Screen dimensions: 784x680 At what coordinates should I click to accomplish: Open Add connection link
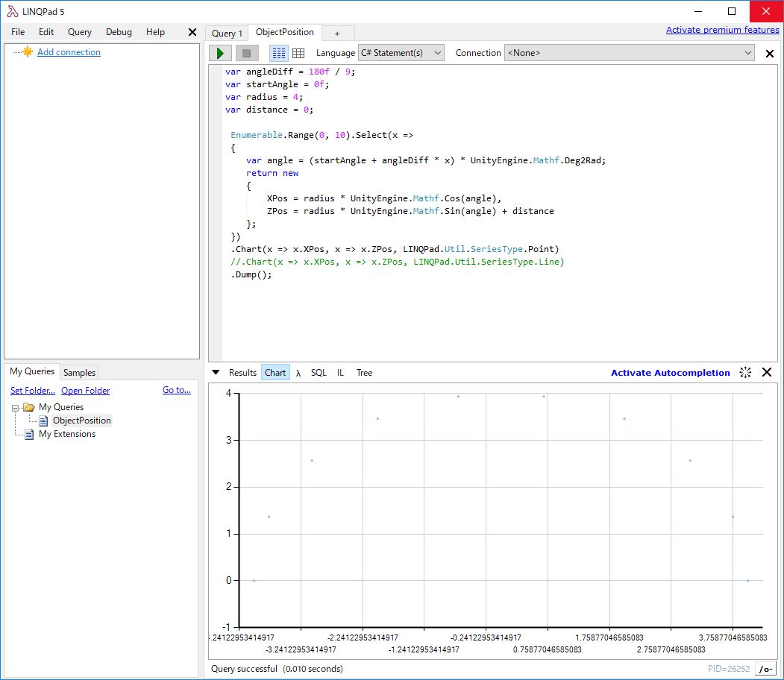point(69,51)
